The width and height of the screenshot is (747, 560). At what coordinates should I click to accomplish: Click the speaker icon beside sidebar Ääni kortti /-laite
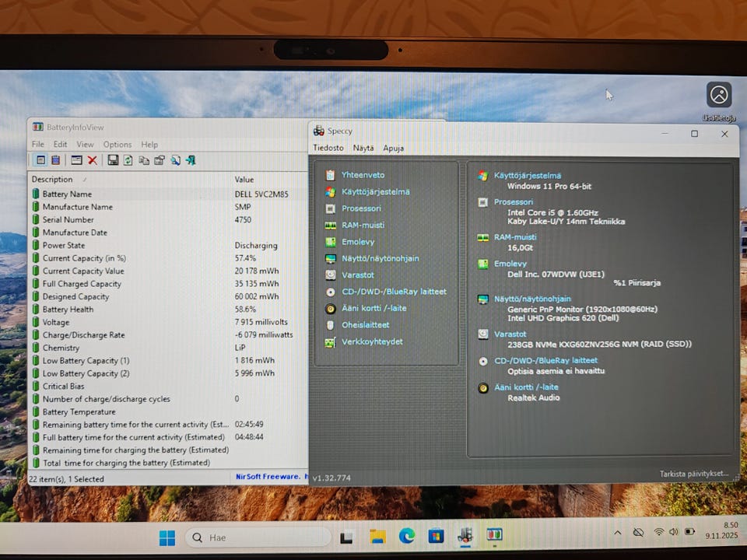(x=330, y=309)
